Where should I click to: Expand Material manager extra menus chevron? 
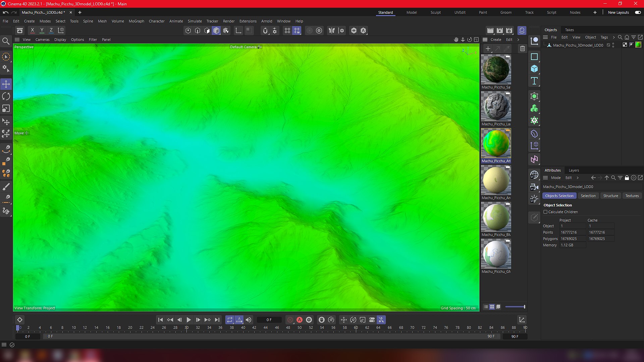[518, 40]
